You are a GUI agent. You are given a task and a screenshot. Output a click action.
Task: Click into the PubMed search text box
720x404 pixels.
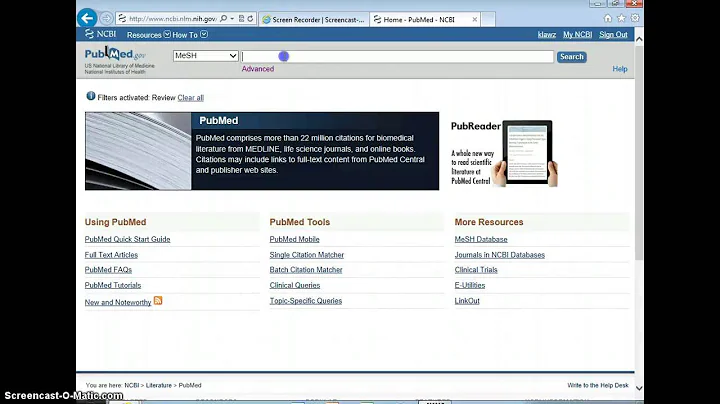click(x=397, y=56)
